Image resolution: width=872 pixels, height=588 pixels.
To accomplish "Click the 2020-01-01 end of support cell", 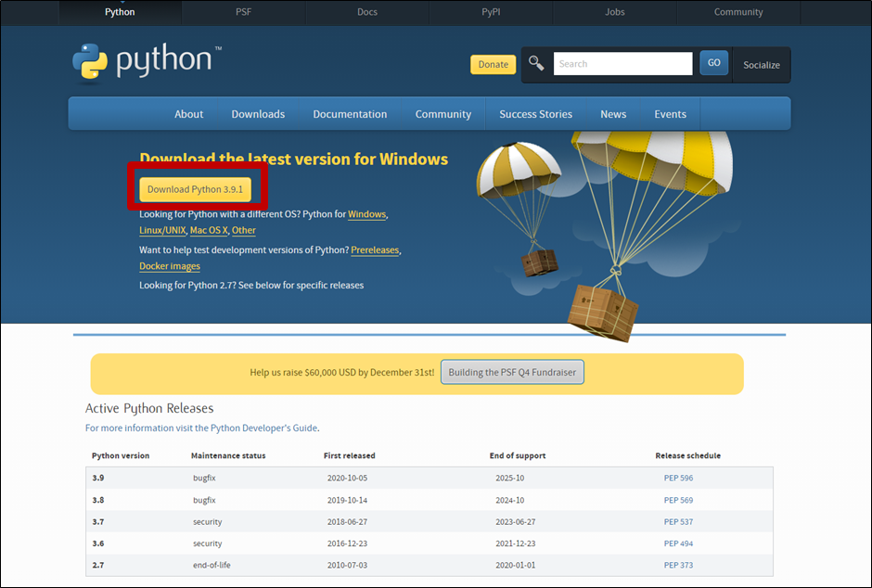I will pos(516,565).
